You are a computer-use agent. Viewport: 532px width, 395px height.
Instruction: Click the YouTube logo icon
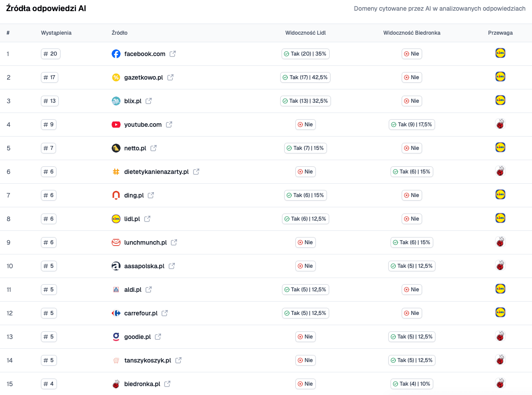click(x=116, y=125)
